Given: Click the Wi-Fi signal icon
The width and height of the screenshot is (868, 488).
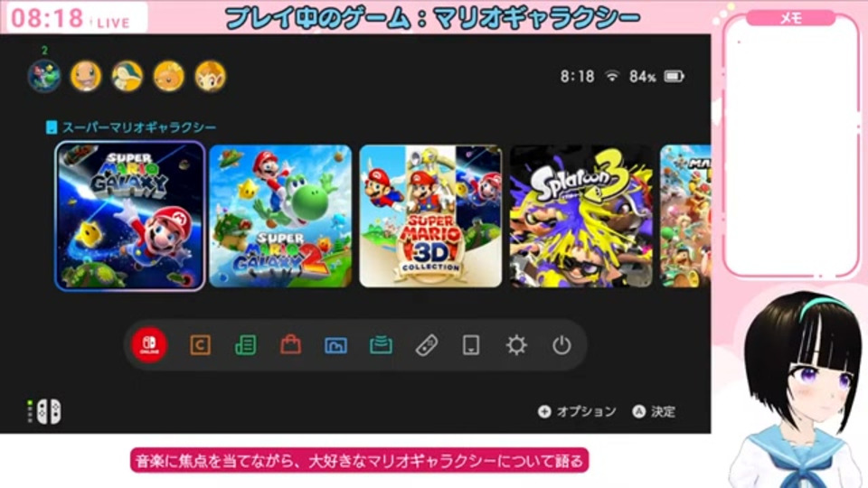Looking at the screenshot, I should [612, 76].
